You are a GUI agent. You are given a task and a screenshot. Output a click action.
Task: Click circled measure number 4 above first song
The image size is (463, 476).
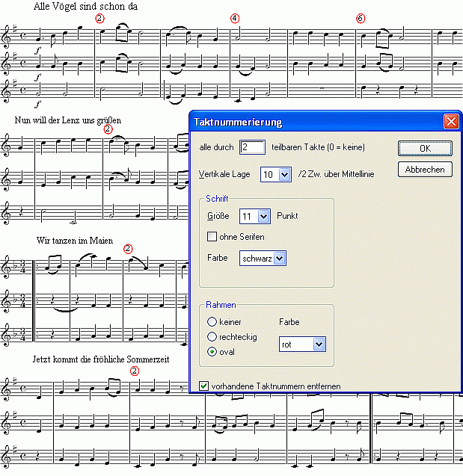click(235, 17)
